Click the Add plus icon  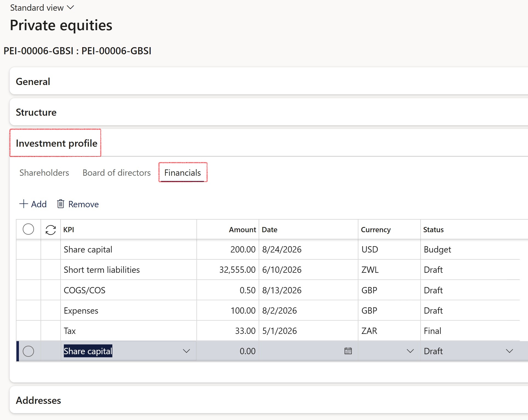click(24, 204)
